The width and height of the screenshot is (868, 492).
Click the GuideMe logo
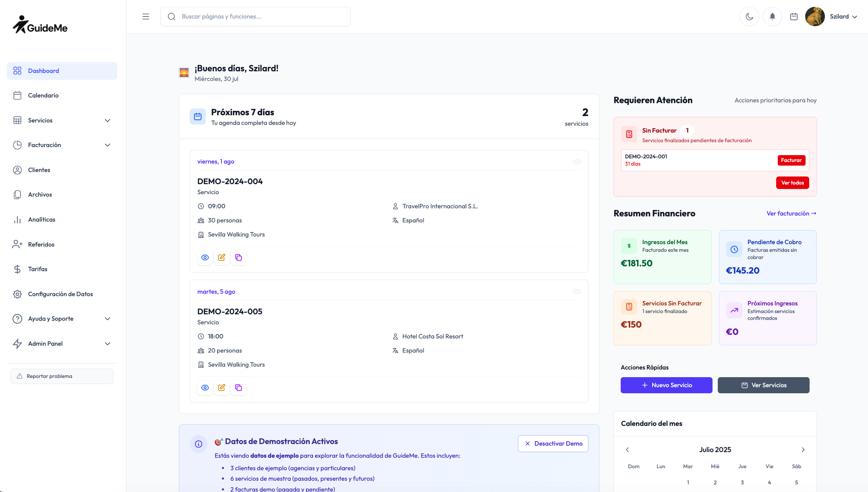[x=40, y=25]
